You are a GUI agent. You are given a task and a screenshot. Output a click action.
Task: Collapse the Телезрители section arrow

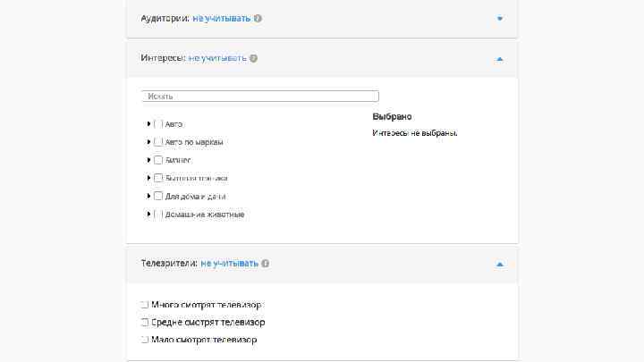pyautogui.click(x=500, y=264)
